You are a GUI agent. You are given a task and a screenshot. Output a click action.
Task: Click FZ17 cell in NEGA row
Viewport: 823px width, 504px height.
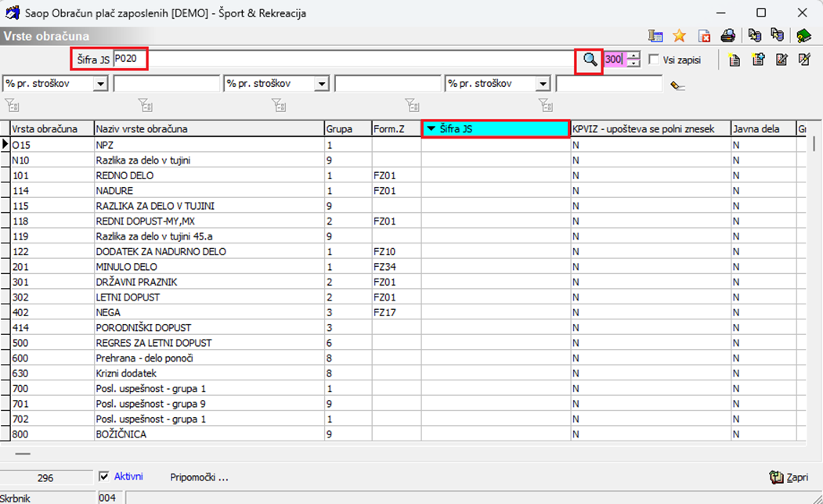[x=396, y=312]
